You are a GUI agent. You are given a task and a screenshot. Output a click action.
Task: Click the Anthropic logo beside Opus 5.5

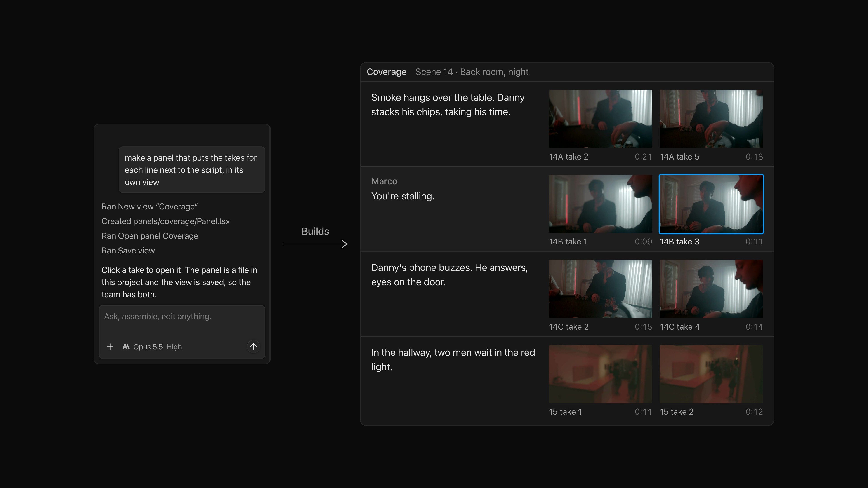tap(126, 347)
